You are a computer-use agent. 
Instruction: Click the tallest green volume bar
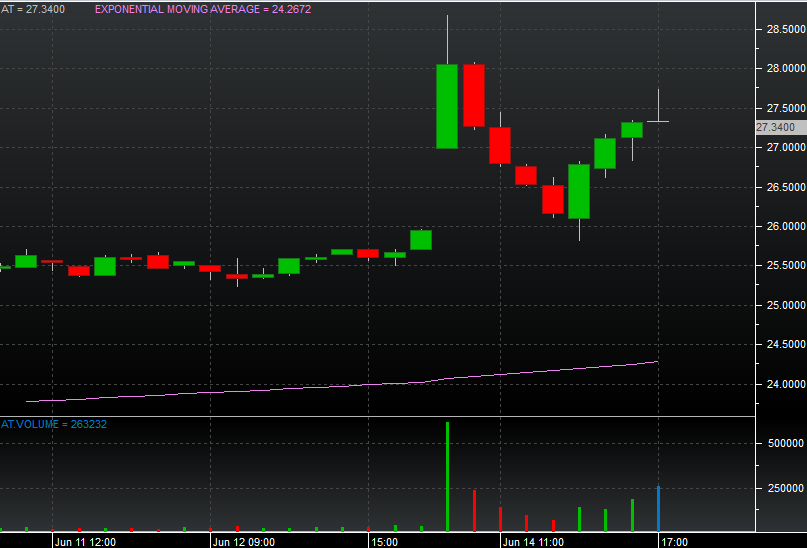pos(447,476)
